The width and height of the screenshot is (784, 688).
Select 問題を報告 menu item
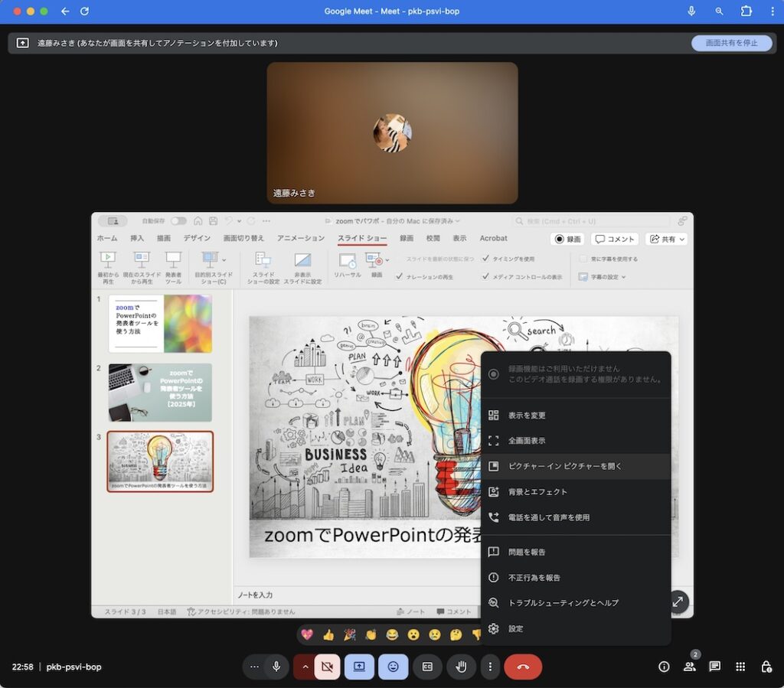576,552
